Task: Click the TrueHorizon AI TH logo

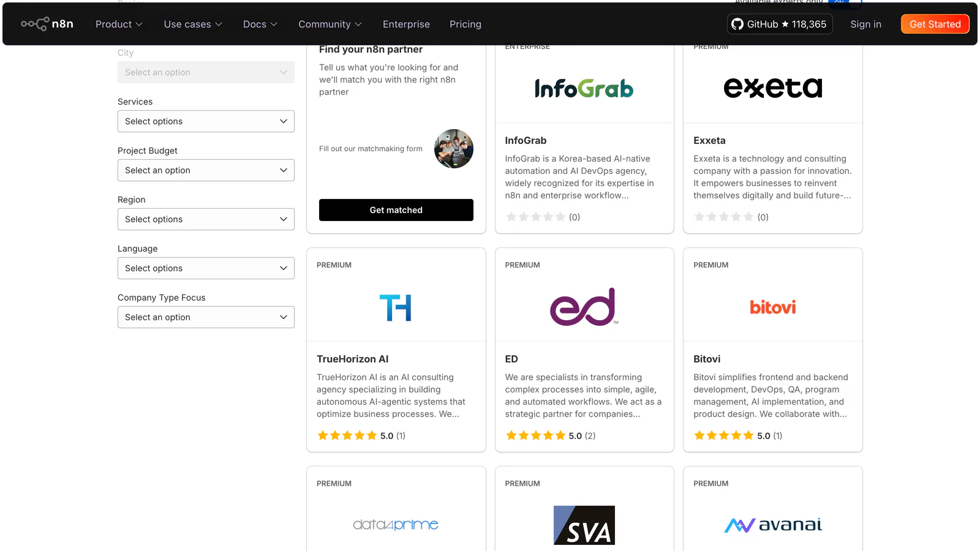Action: click(x=396, y=307)
